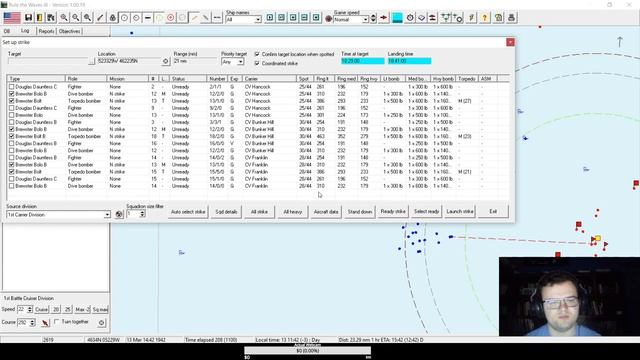Adjust the Squadron size filter spinner

[142, 214]
